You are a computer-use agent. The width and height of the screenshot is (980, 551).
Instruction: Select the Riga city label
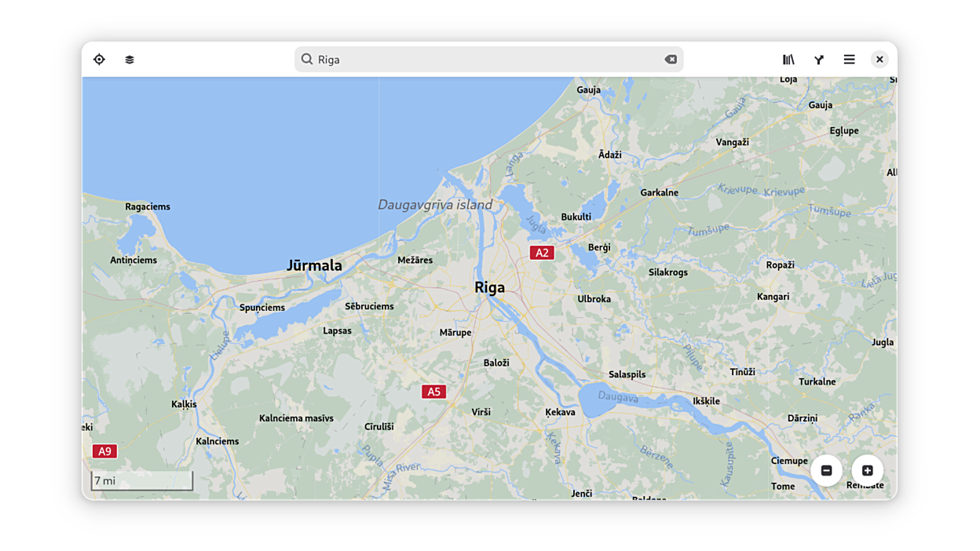click(x=489, y=288)
